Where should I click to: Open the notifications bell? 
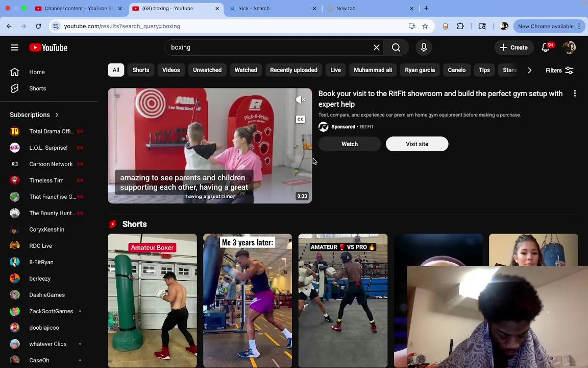tap(546, 48)
